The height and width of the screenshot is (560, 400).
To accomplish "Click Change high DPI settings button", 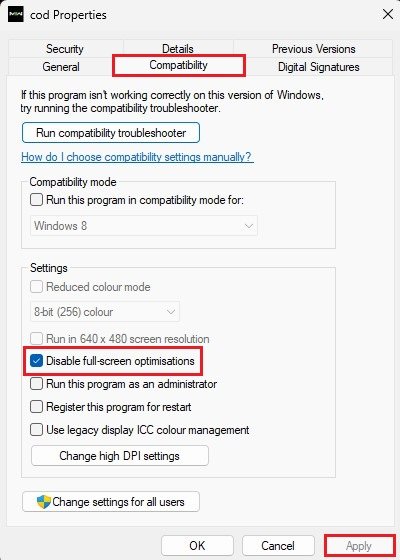I will point(120,456).
